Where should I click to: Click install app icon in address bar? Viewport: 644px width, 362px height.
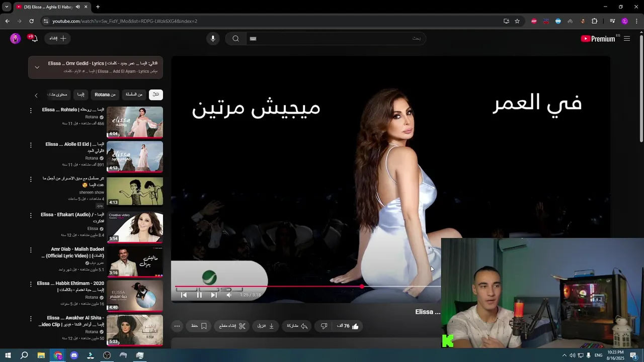pyautogui.click(x=506, y=21)
